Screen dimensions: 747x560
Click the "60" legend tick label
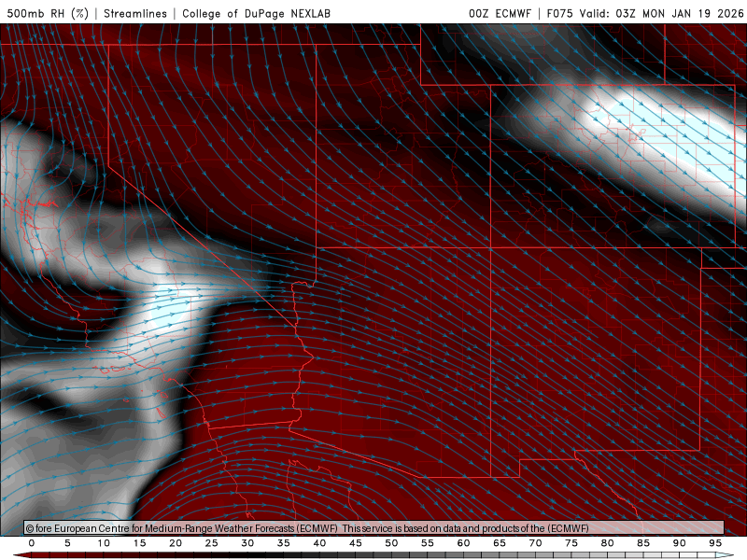(463, 543)
